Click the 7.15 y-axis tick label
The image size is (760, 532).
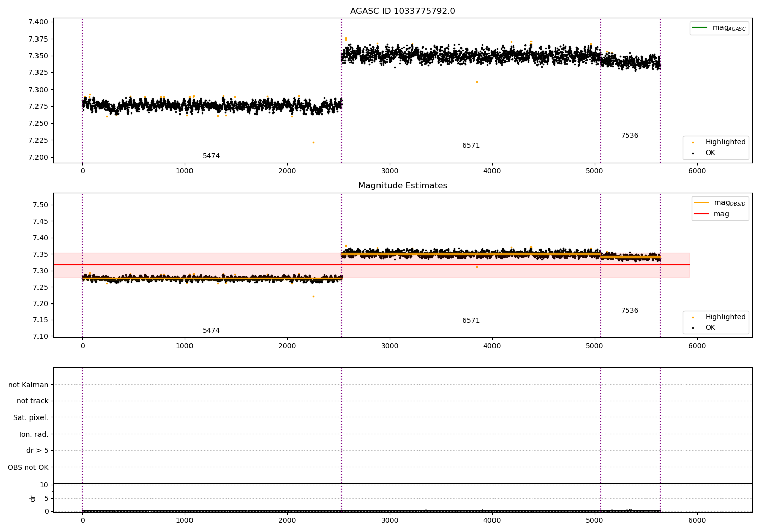[41, 320]
